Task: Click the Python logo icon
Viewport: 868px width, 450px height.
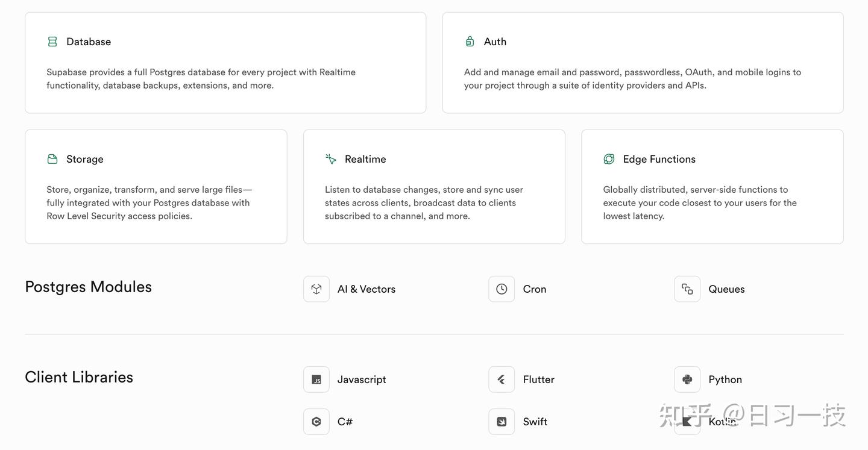Action: click(x=687, y=380)
